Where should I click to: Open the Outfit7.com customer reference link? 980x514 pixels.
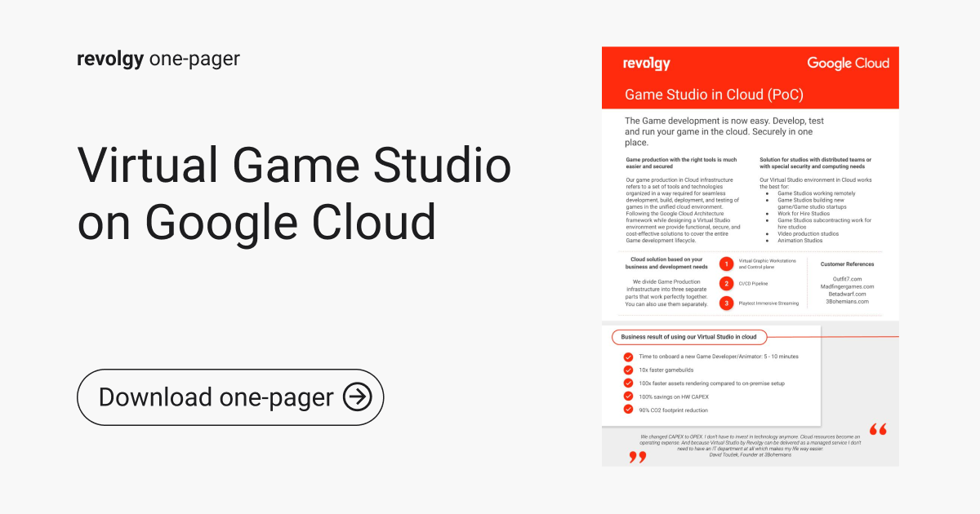847,277
